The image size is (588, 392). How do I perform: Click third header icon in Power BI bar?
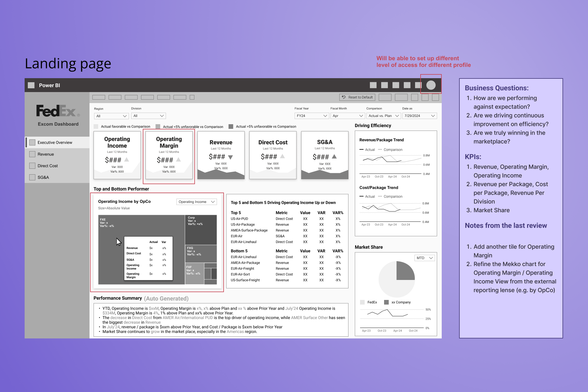396,85
